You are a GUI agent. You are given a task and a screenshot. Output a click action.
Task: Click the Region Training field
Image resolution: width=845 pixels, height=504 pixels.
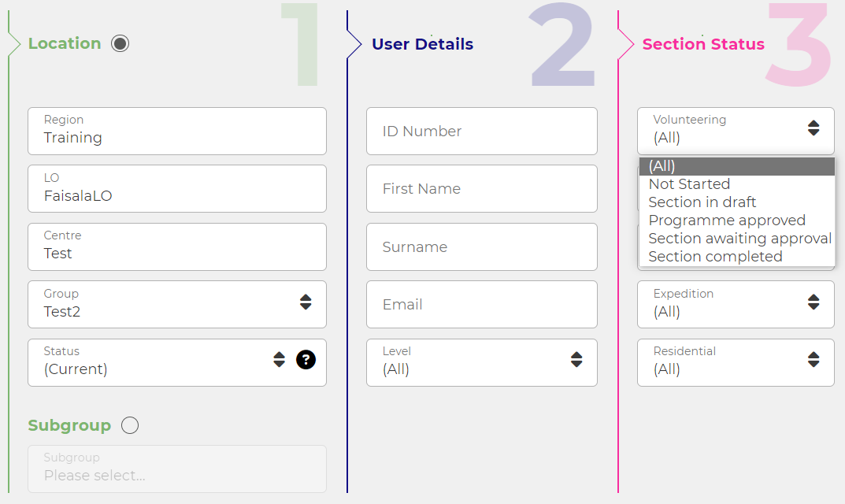coord(177,131)
